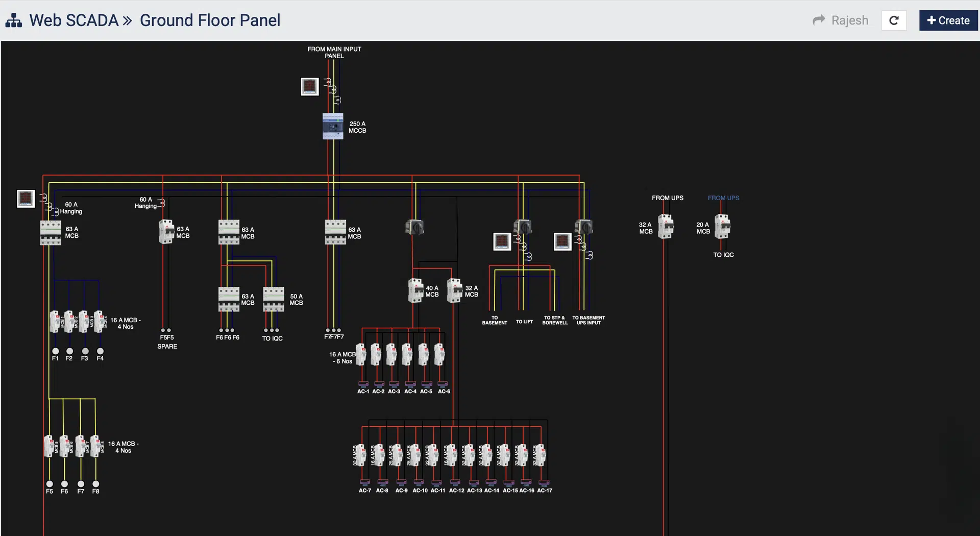The height and width of the screenshot is (536, 980).
Task: Click the 50 A MCB breaker icon
Action: pos(274,299)
